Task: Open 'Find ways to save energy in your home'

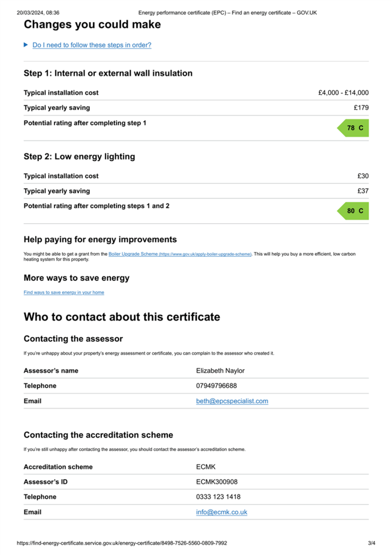Action: click(x=64, y=292)
